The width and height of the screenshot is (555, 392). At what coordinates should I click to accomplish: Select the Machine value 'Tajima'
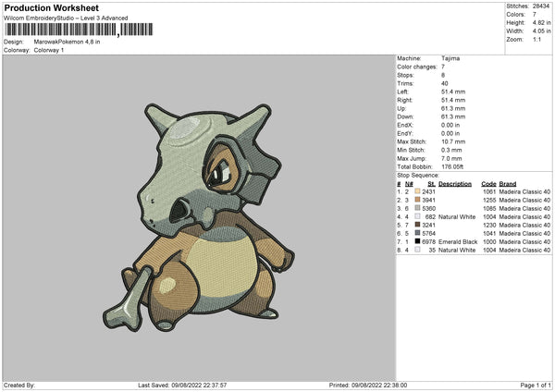[x=450, y=58]
